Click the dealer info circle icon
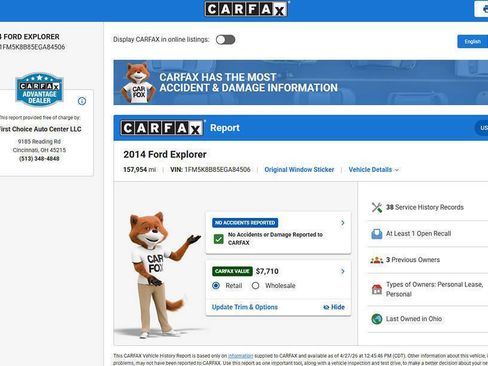Viewport: 488px width, 366px height. pyautogui.click(x=82, y=101)
